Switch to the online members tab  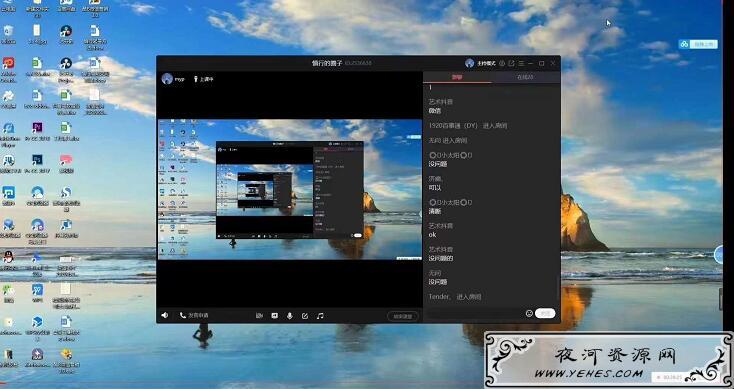click(525, 77)
